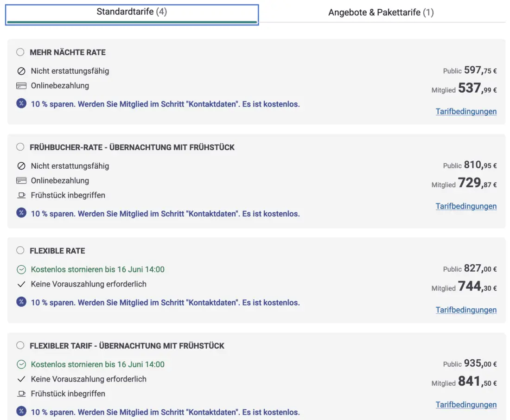Choose the Flexible Rate radio option

(20, 251)
